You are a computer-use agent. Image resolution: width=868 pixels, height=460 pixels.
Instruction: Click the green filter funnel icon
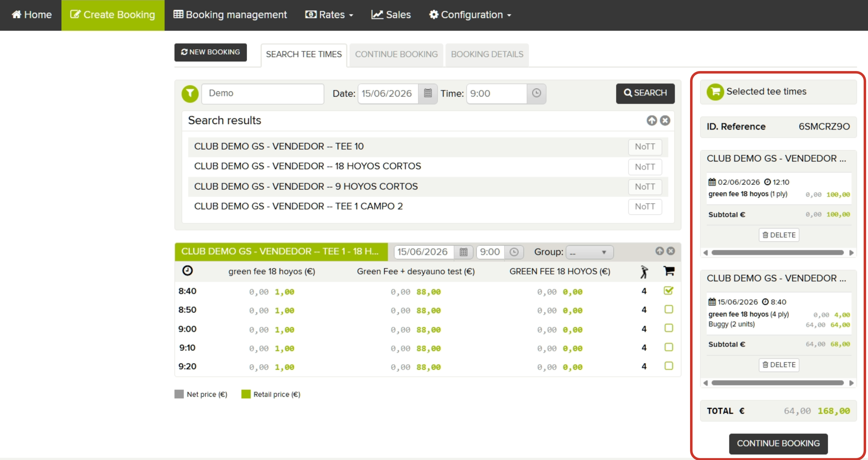[190, 93]
